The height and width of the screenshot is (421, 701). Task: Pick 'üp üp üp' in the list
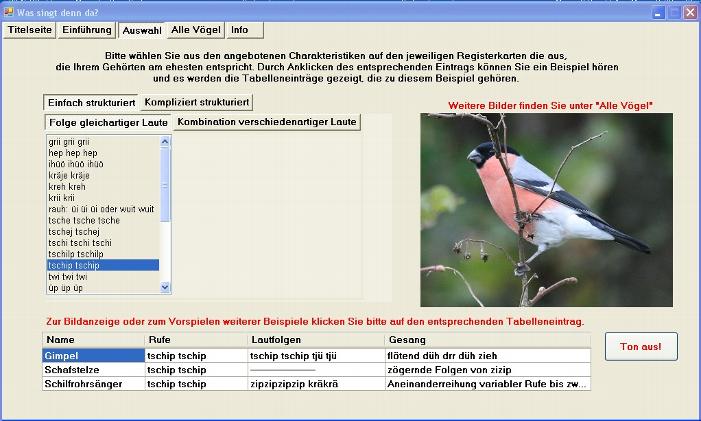tap(65, 287)
